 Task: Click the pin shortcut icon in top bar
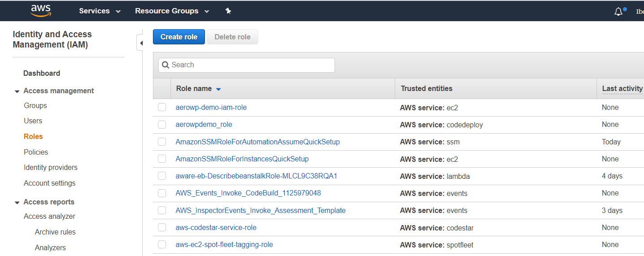point(228,11)
